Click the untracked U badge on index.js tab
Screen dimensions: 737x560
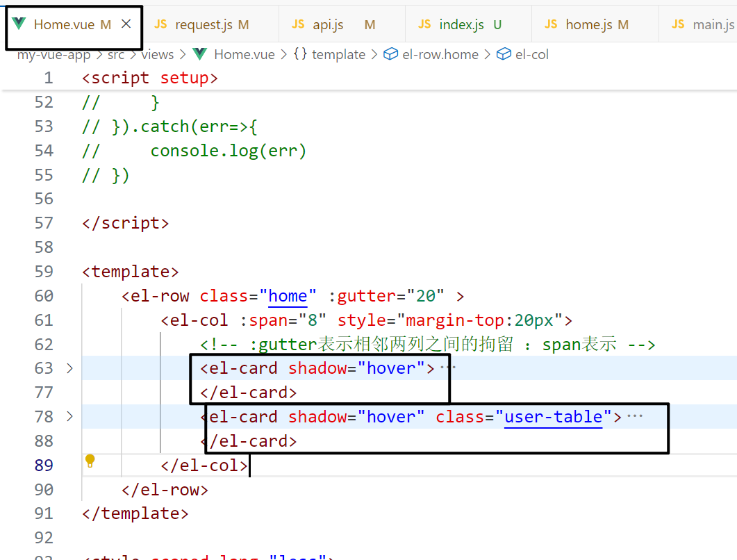coord(497,24)
